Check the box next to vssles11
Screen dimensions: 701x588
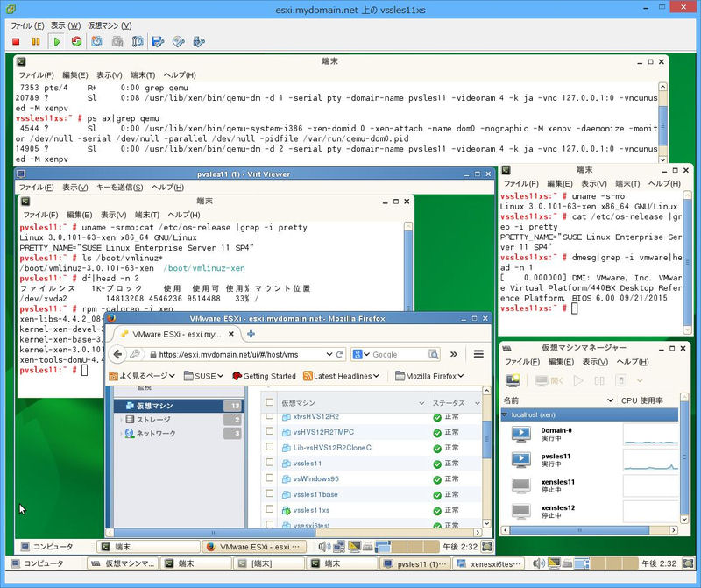pos(269,463)
